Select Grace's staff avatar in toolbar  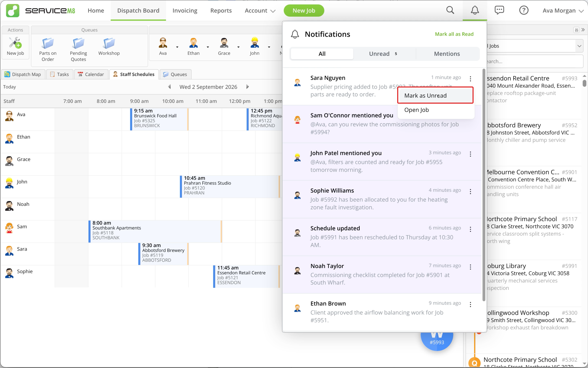pos(224,43)
